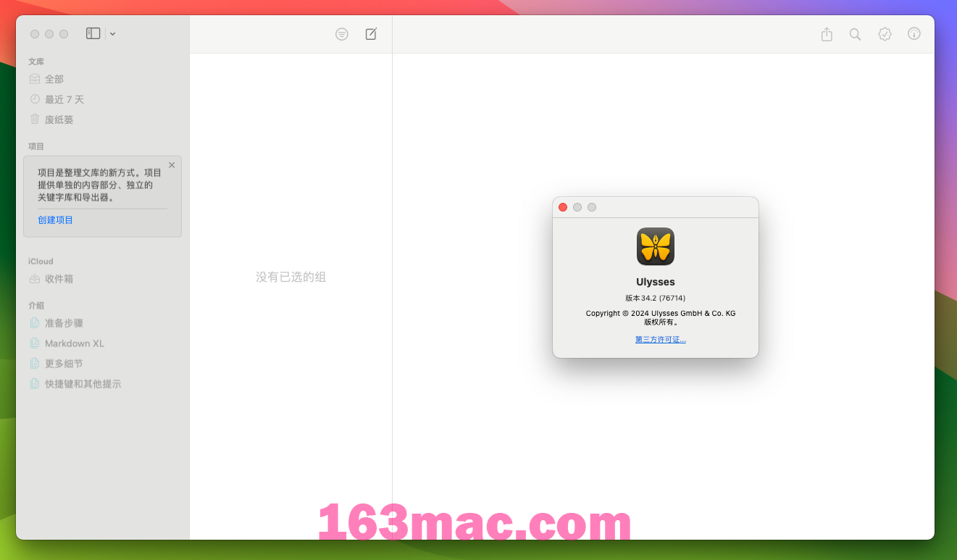The height and width of the screenshot is (560, 957).
Task: Click the 文库 section header
Action: [36, 62]
